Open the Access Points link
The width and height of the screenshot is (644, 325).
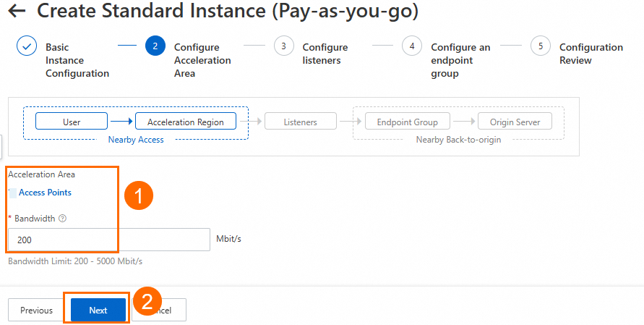pyautogui.click(x=45, y=193)
